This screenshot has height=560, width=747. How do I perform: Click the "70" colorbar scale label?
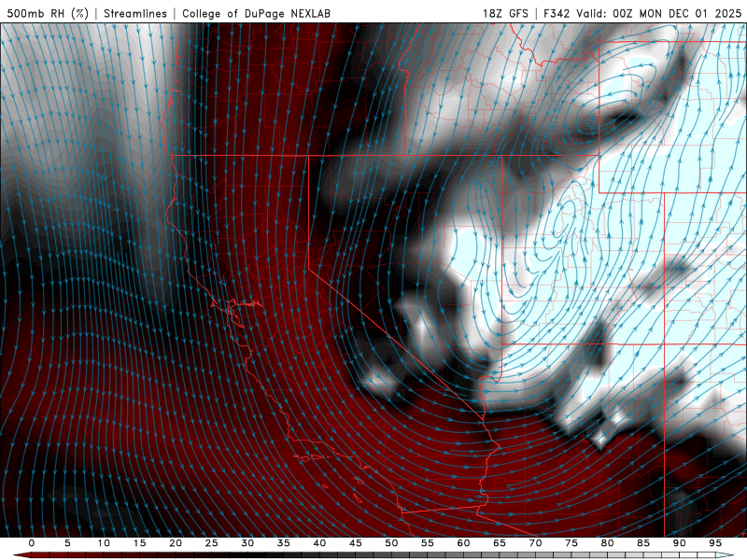(x=535, y=543)
